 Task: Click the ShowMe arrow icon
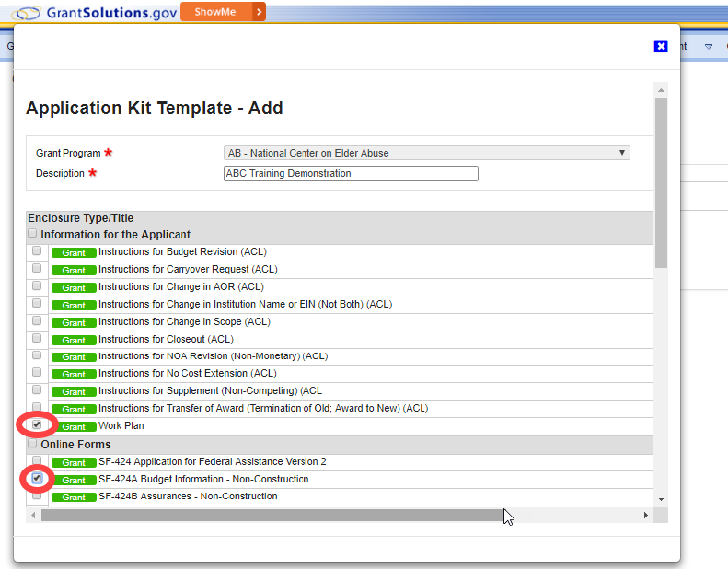(259, 12)
